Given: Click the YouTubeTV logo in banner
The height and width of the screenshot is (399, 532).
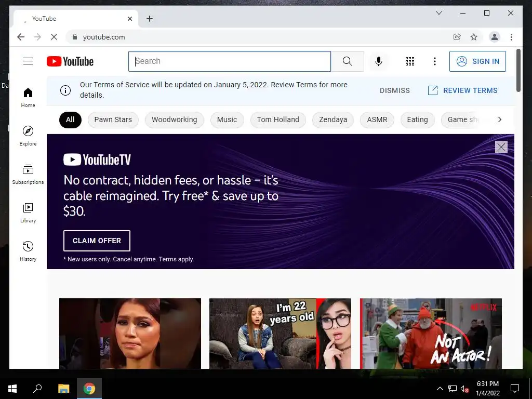Looking at the screenshot, I should coord(97,159).
